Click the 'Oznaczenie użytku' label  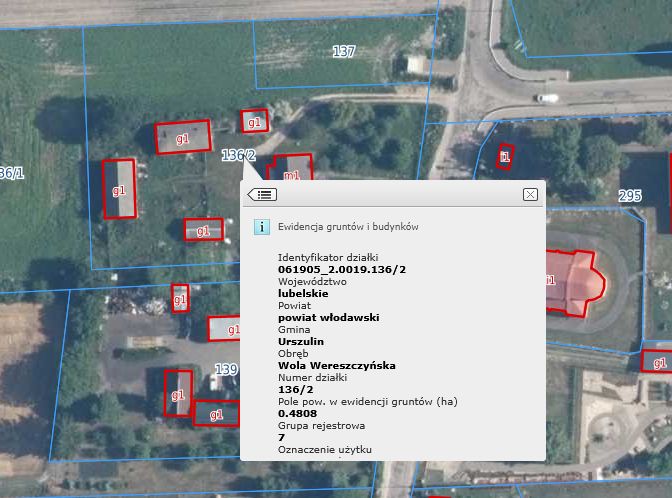click(x=324, y=450)
